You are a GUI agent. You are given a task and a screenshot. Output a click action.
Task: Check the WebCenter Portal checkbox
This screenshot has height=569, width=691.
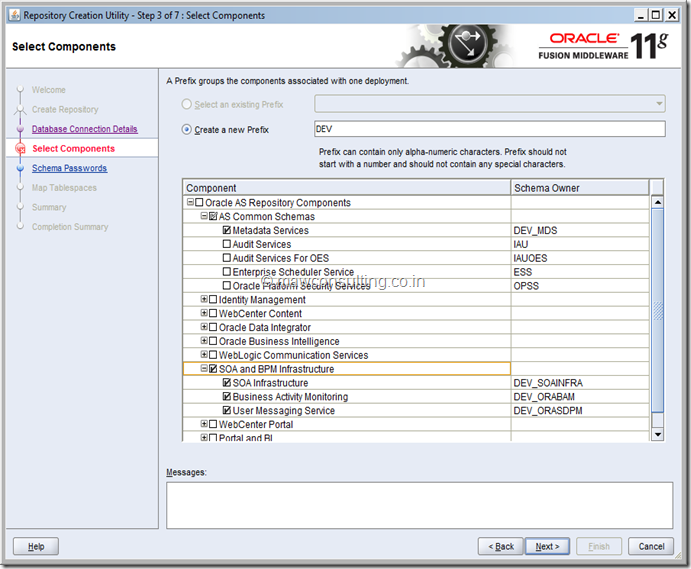(x=213, y=424)
